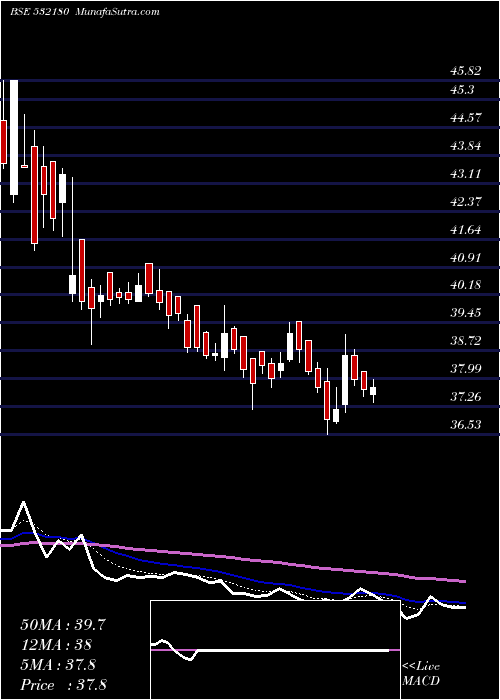Select the 40.91 price axis label
The image size is (500, 700).
coord(466,258)
